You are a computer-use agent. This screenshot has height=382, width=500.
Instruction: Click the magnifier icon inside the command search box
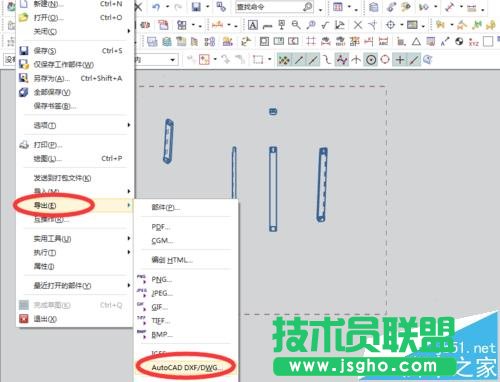(x=308, y=7)
